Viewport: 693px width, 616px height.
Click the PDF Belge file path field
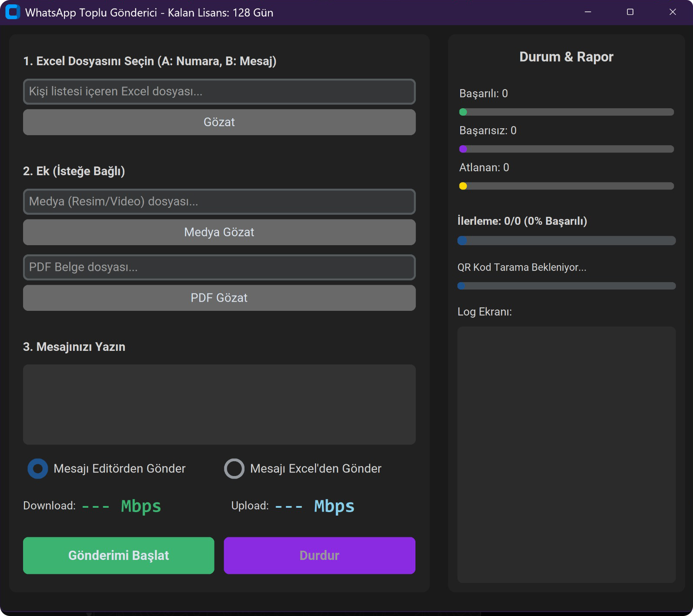click(219, 267)
